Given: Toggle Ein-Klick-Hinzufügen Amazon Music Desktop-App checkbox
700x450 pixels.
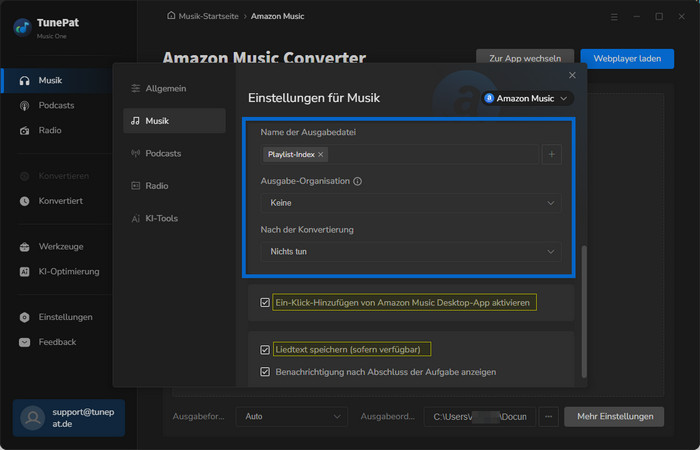Looking at the screenshot, I should point(265,303).
